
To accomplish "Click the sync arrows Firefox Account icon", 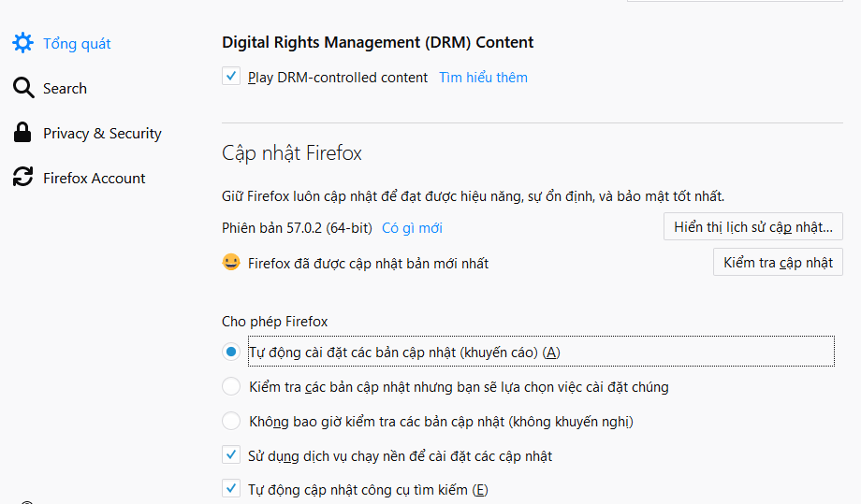I will [23, 177].
